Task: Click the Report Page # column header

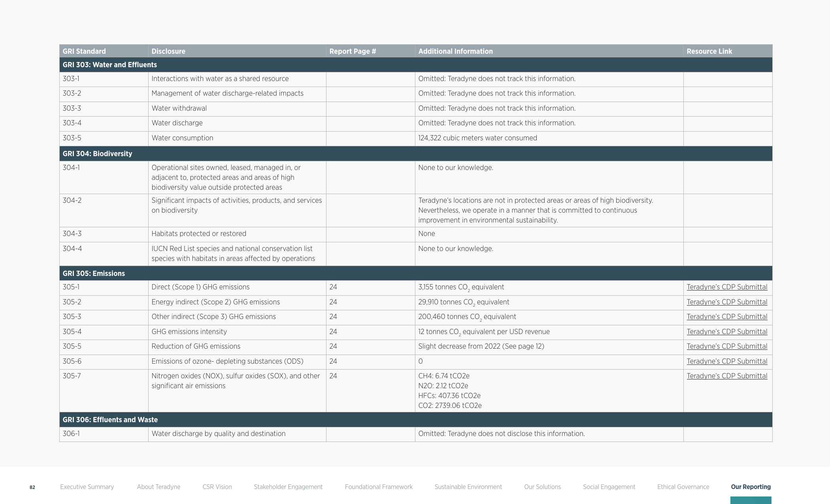Action: pos(371,51)
